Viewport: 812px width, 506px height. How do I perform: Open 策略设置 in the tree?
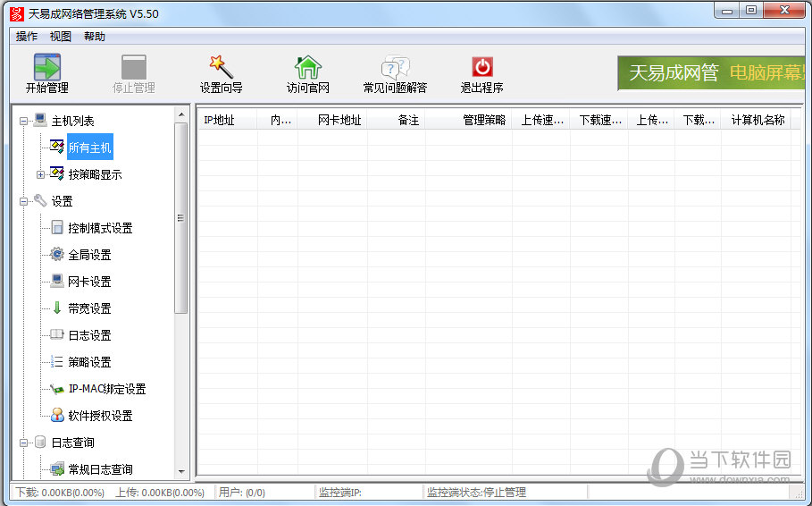(89, 362)
